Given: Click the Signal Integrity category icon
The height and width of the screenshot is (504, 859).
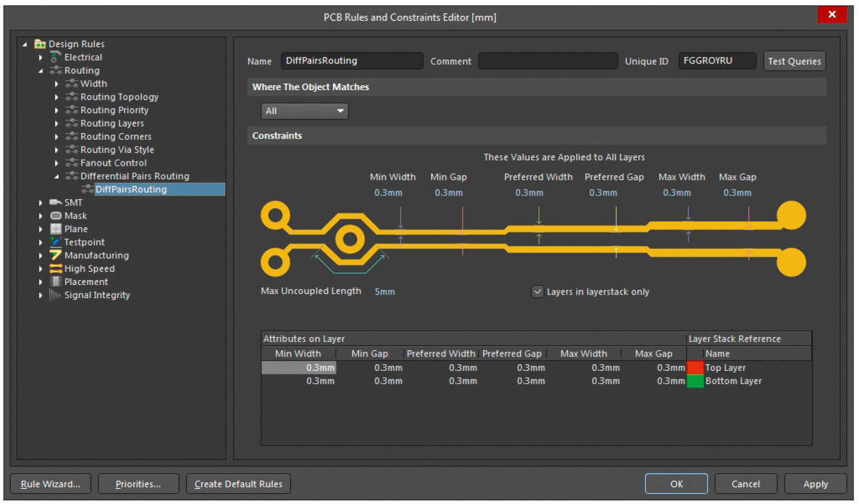Looking at the screenshot, I should click(x=56, y=295).
